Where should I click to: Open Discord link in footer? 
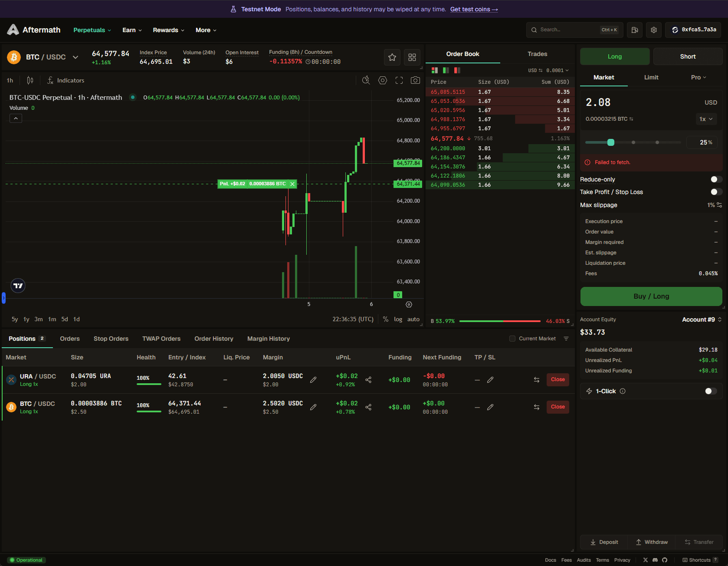tap(655, 560)
